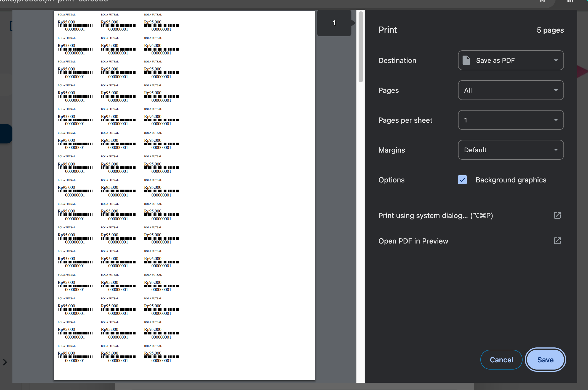Click the print preview vertical scrollbar

pyautogui.click(x=361, y=46)
